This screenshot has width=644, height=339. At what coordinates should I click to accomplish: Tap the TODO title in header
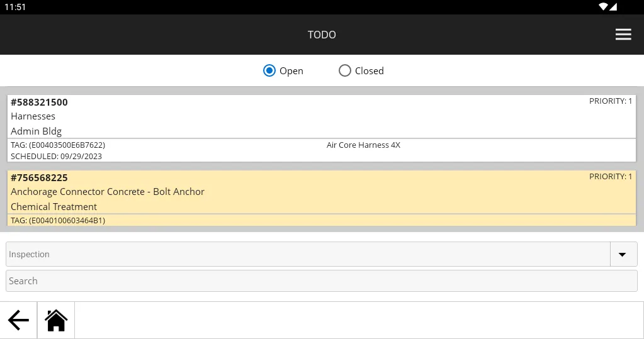(322, 35)
